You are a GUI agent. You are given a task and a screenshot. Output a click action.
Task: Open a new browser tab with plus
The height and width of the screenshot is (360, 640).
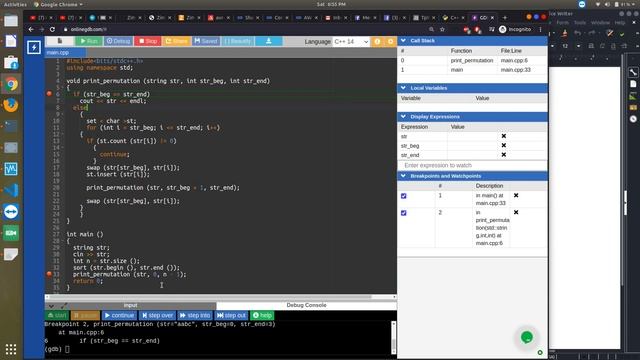pos(505,18)
